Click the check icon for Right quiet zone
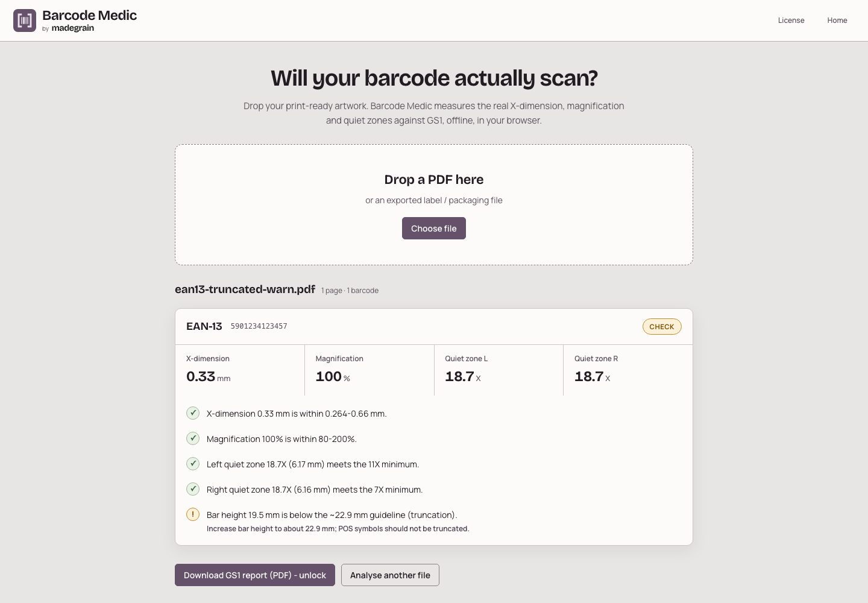Screen dimensions: 868x603 [x=193, y=489]
